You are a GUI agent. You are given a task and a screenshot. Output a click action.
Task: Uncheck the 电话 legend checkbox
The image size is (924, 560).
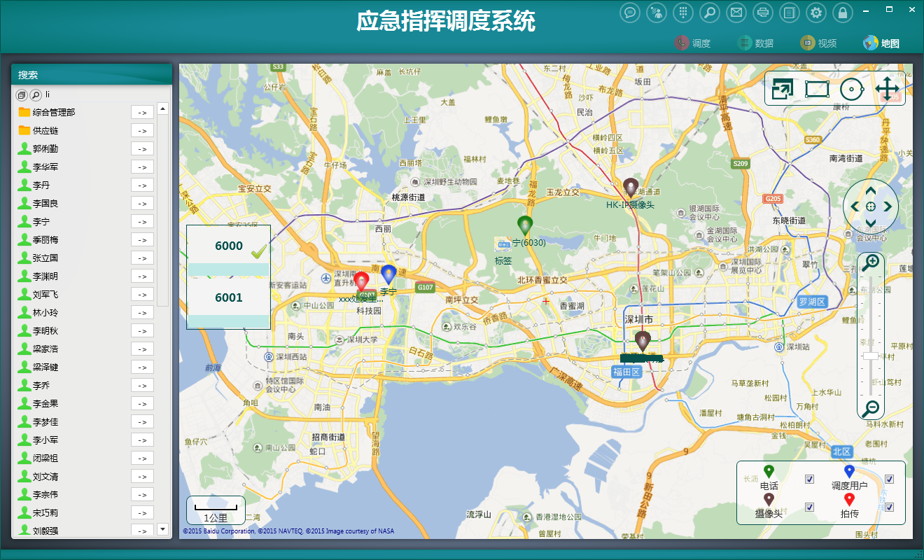(x=809, y=479)
